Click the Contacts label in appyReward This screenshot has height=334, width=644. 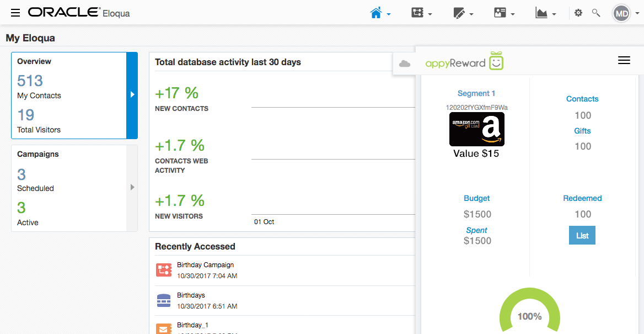pos(582,99)
